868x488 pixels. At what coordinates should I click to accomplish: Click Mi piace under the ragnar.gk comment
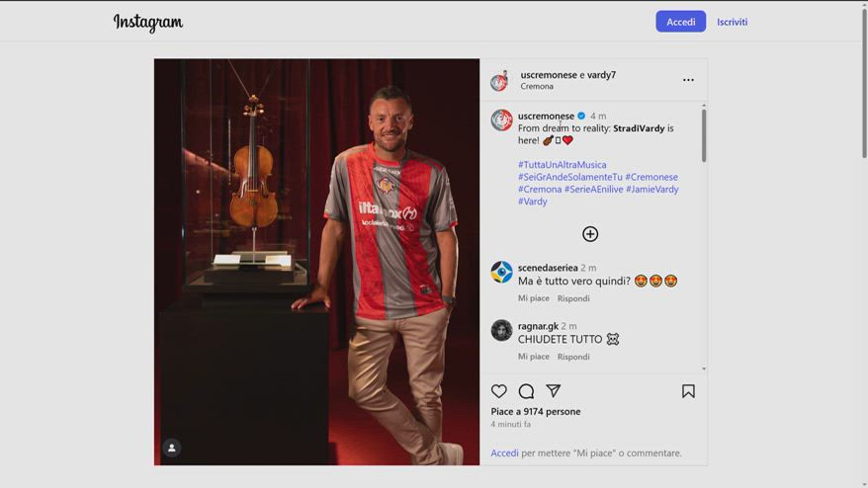pos(534,357)
